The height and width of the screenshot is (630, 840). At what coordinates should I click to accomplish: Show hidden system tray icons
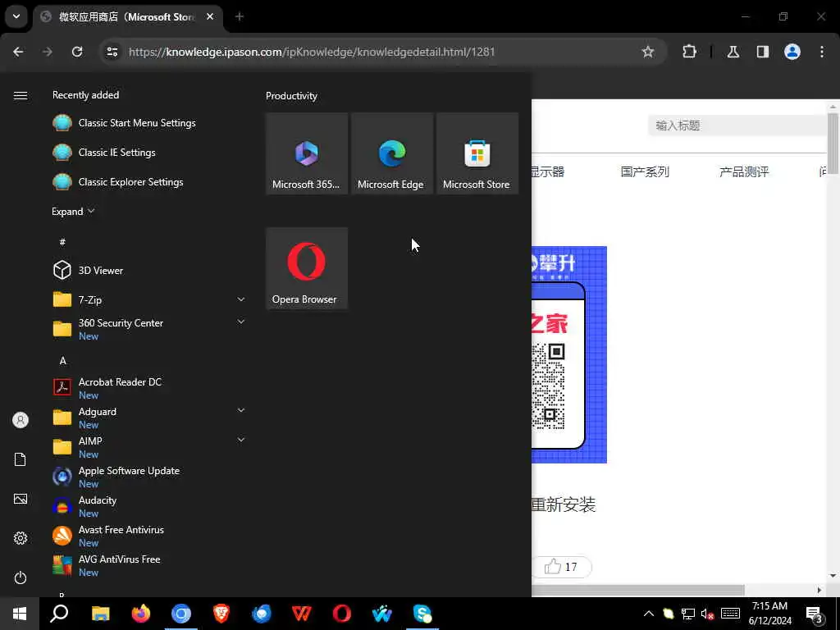(648, 614)
